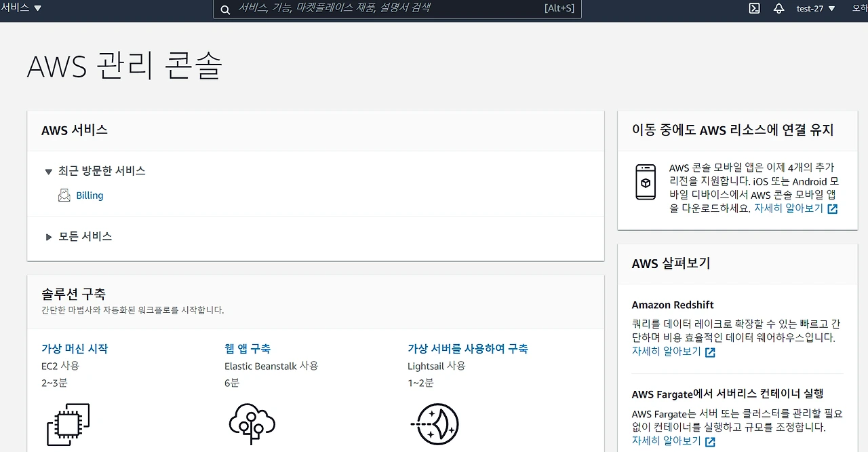Viewport: 868px width, 452px height.
Task: Open 자세히 알아보기 under AWS Fargate
Action: point(667,441)
